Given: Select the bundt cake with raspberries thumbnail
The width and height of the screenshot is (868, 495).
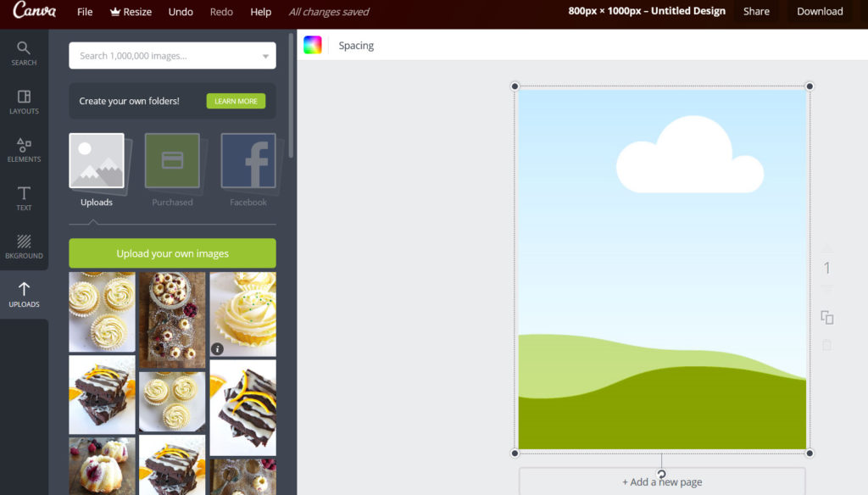Looking at the screenshot, I should (x=102, y=465).
